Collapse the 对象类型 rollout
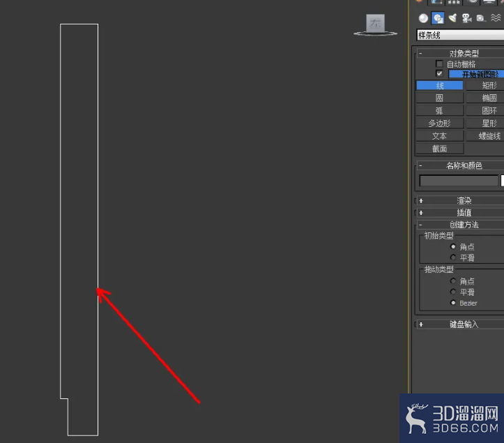The image size is (504, 443). click(460, 53)
